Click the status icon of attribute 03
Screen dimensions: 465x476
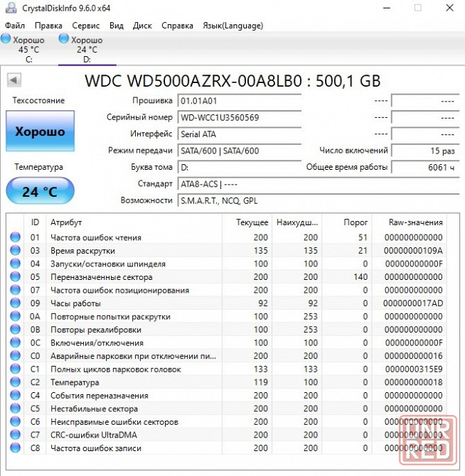[x=15, y=250]
